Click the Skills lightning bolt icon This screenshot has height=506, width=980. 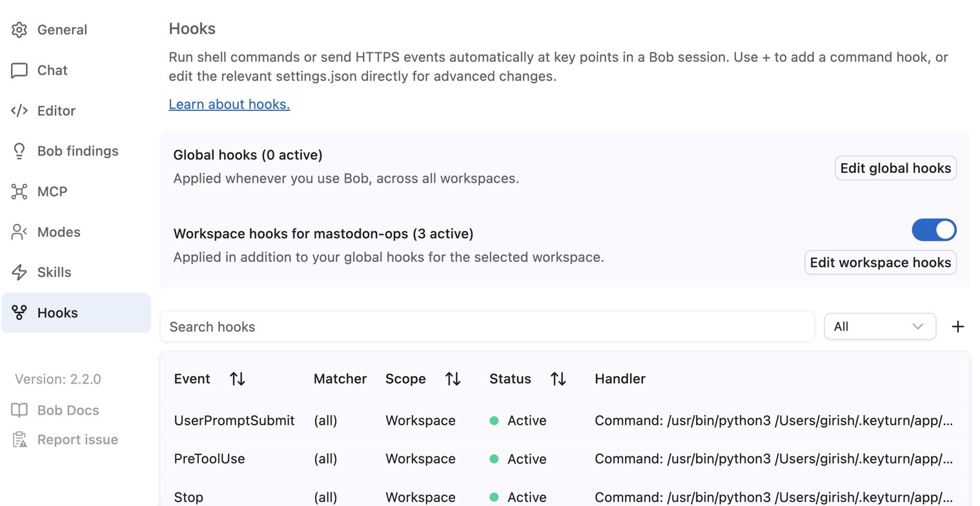[19, 272]
